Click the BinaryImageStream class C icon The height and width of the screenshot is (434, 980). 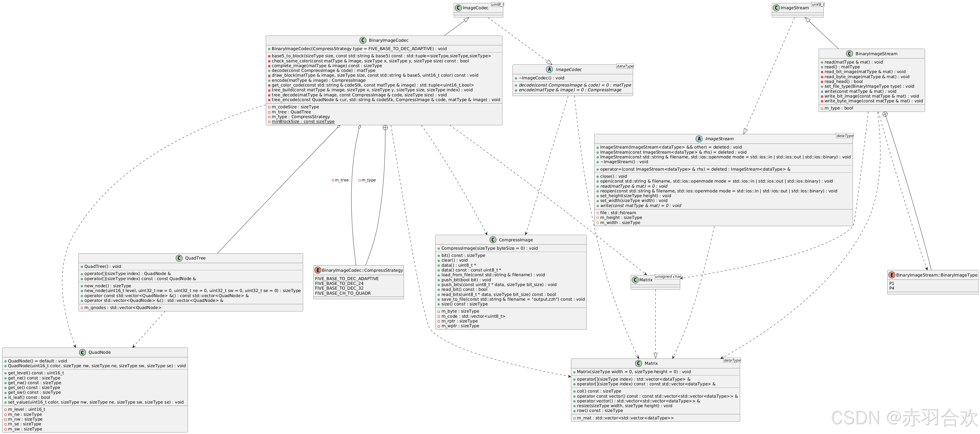click(850, 54)
